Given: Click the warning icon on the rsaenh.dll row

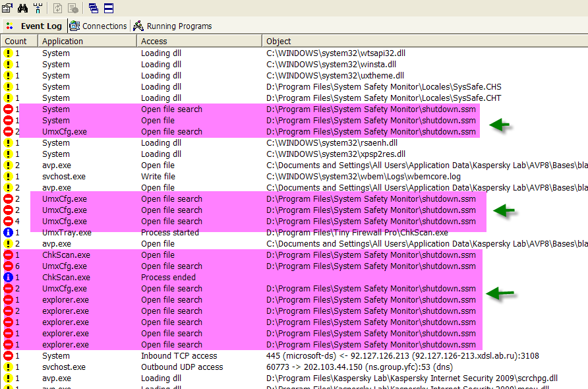Looking at the screenshot, I should coord(8,143).
